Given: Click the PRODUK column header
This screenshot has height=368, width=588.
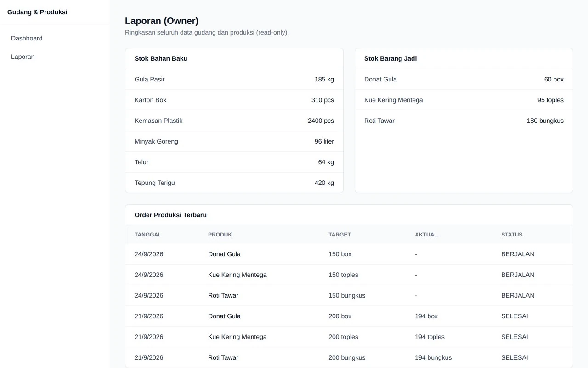Looking at the screenshot, I should (x=220, y=235).
